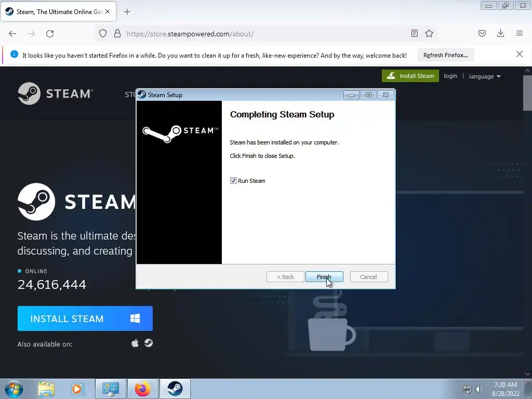Open Firefox downloads panel
The height and width of the screenshot is (399, 532).
pyautogui.click(x=500, y=33)
